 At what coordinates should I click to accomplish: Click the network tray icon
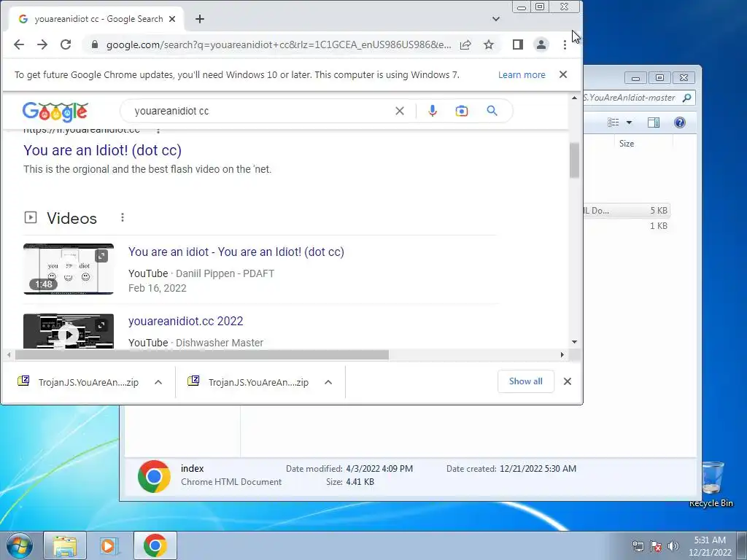[638, 547]
